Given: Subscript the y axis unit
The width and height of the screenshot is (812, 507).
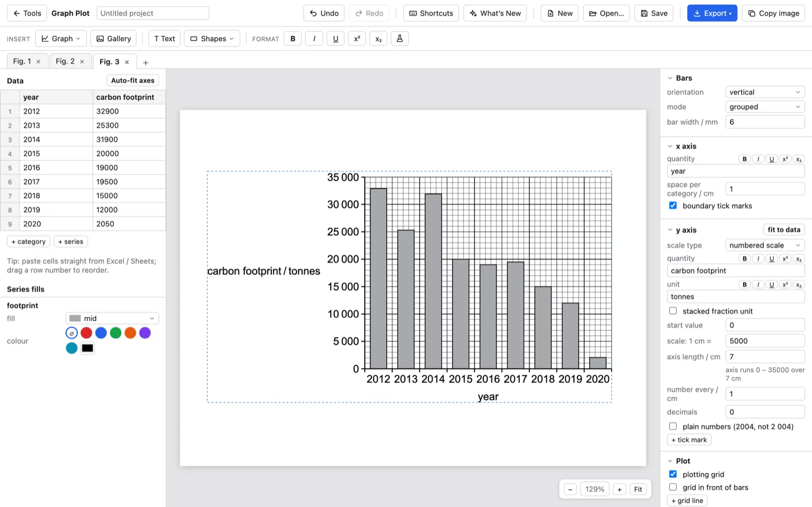Looking at the screenshot, I should (799, 285).
